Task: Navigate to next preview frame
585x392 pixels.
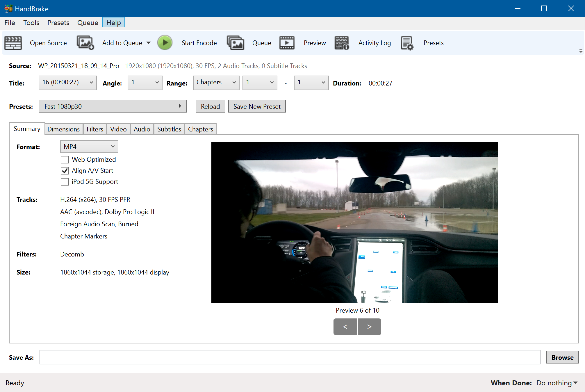Action: tap(370, 326)
